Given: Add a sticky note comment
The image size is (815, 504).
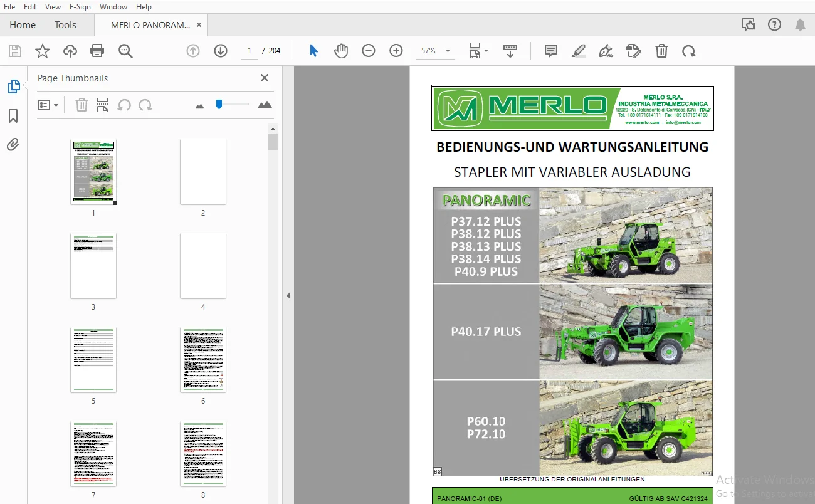Looking at the screenshot, I should 551,51.
